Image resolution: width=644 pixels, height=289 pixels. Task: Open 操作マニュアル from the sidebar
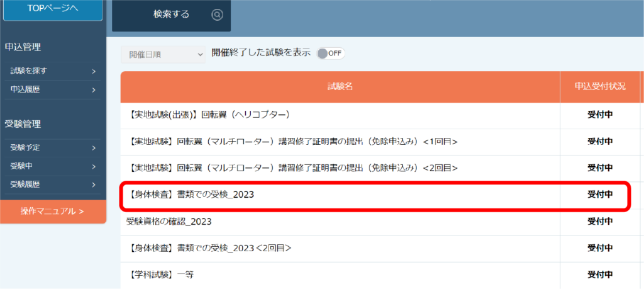coord(53,212)
